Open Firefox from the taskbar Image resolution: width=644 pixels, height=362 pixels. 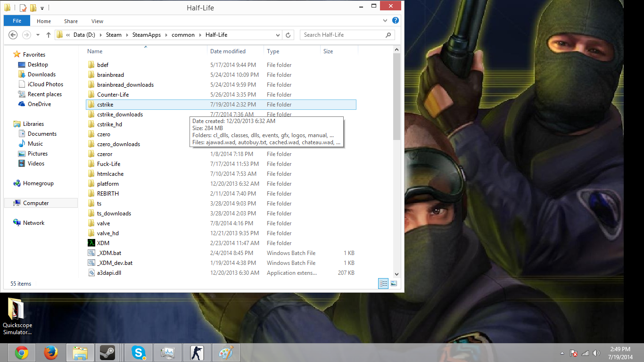pyautogui.click(x=50, y=353)
